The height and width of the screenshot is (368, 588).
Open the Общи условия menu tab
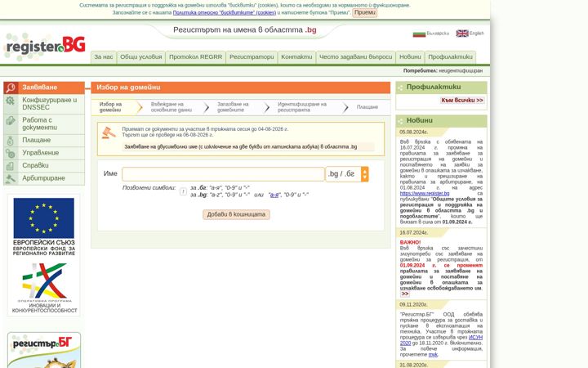coord(141,57)
